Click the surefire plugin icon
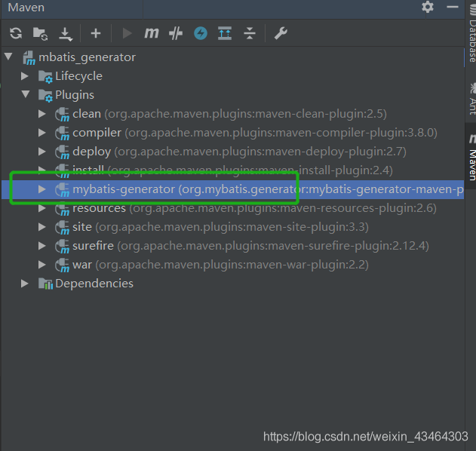Image resolution: width=476 pixels, height=451 pixels. (62, 247)
